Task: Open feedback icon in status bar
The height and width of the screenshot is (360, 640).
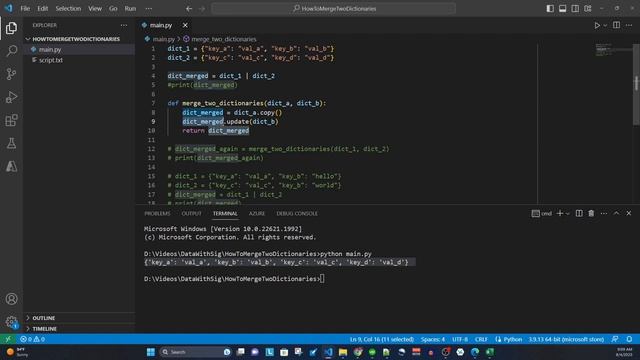Action: (615, 339)
